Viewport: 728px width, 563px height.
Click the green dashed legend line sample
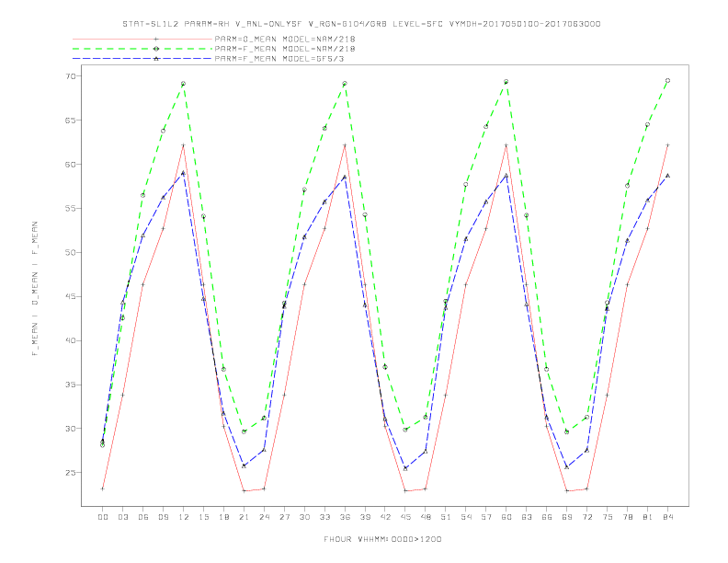(x=142, y=49)
